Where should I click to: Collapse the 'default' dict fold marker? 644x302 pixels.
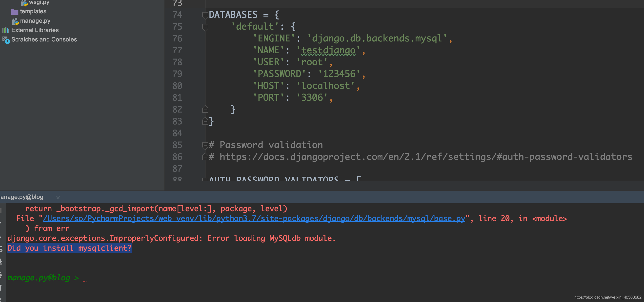point(205,27)
